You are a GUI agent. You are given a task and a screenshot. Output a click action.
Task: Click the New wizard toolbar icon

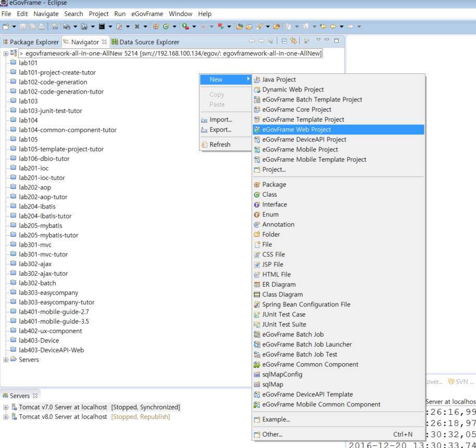[x=6, y=27]
